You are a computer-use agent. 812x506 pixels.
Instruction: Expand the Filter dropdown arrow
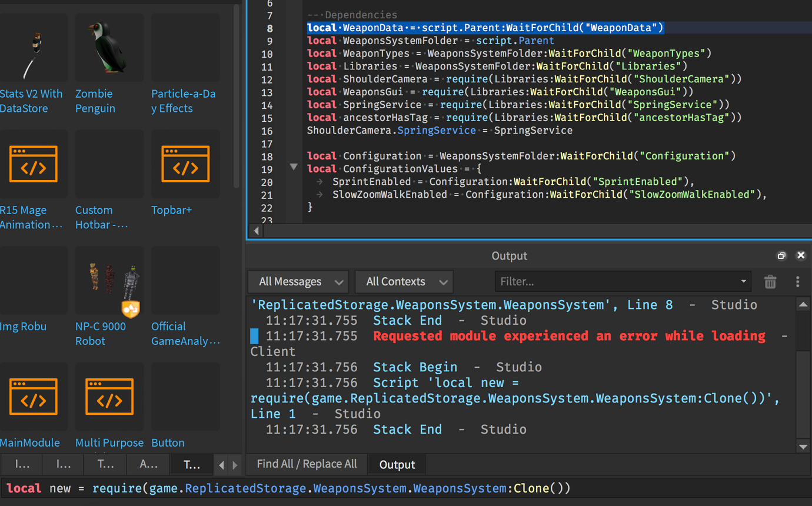(x=743, y=282)
